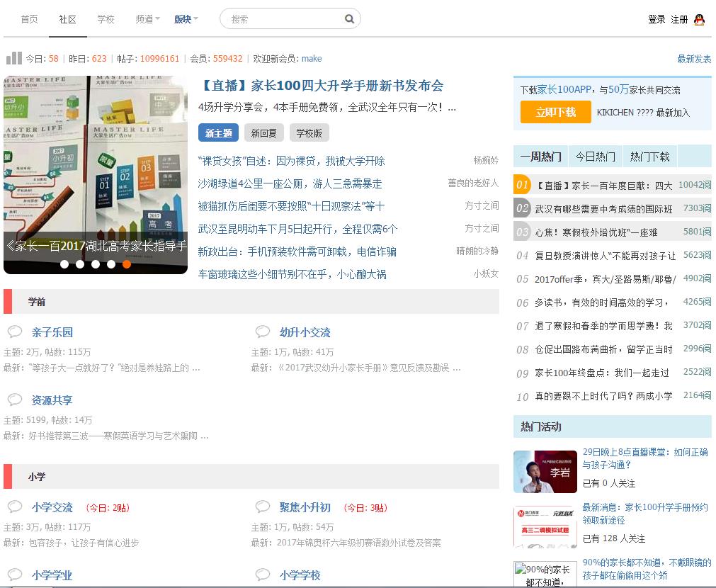The image size is (716, 588).
Task: Open the 家长100APP download link
Action: click(x=564, y=89)
